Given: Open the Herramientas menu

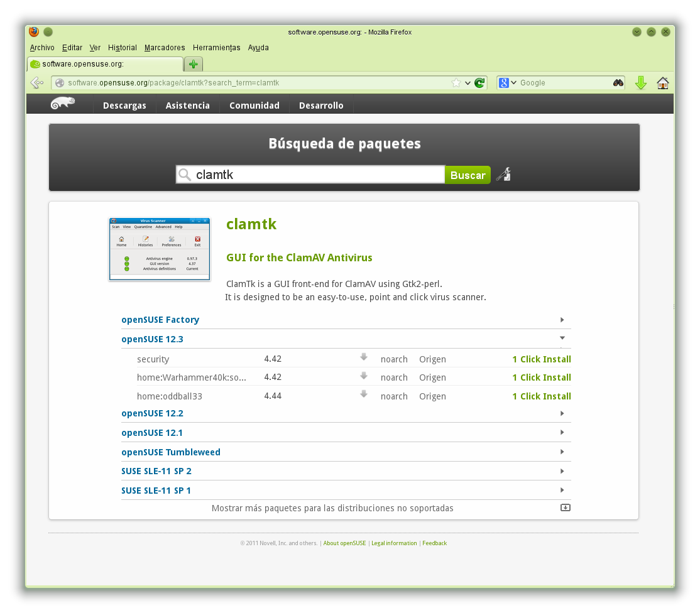Looking at the screenshot, I should click(x=217, y=47).
